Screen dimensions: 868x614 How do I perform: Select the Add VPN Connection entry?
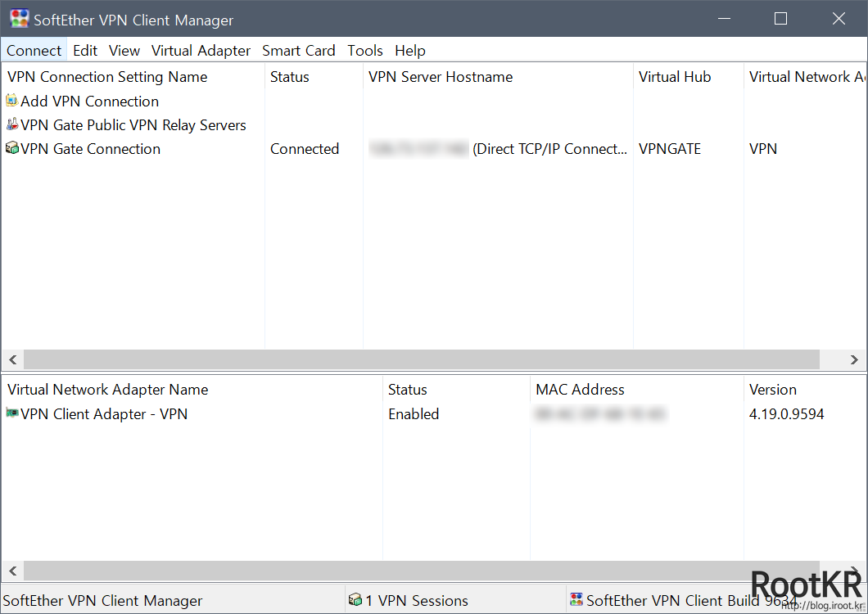point(90,102)
